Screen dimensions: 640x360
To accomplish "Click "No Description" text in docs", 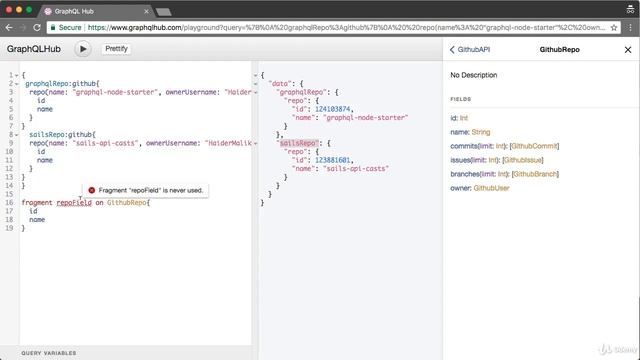I will point(473,75).
